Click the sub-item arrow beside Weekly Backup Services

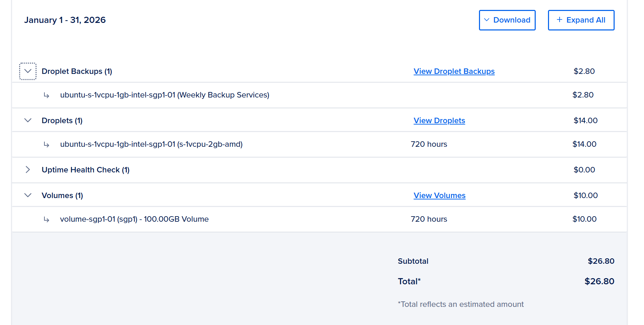coord(46,95)
